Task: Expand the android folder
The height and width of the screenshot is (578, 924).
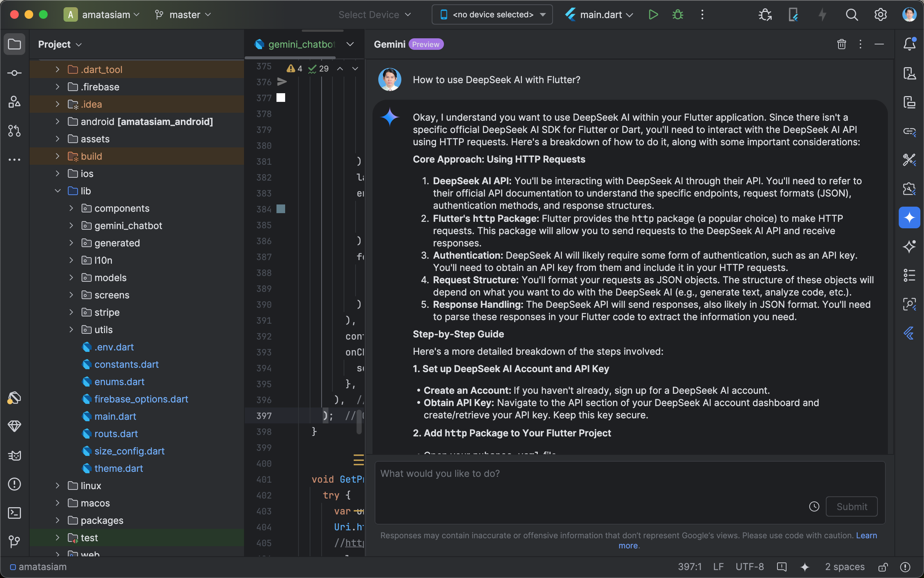Action: coord(57,121)
